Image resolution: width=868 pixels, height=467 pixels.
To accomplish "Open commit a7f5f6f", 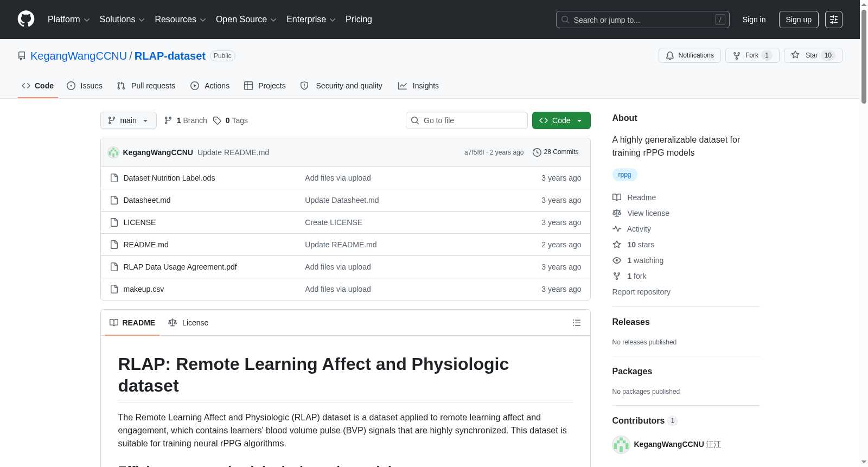I will pos(474,152).
